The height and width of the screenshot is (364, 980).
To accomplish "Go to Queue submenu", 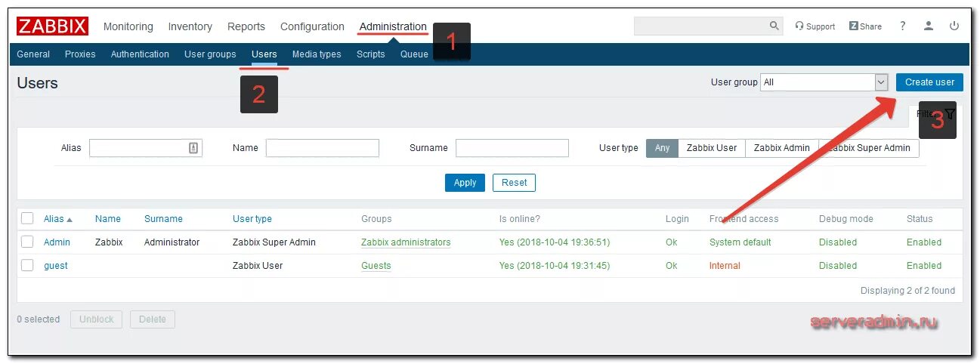I will coord(414,54).
